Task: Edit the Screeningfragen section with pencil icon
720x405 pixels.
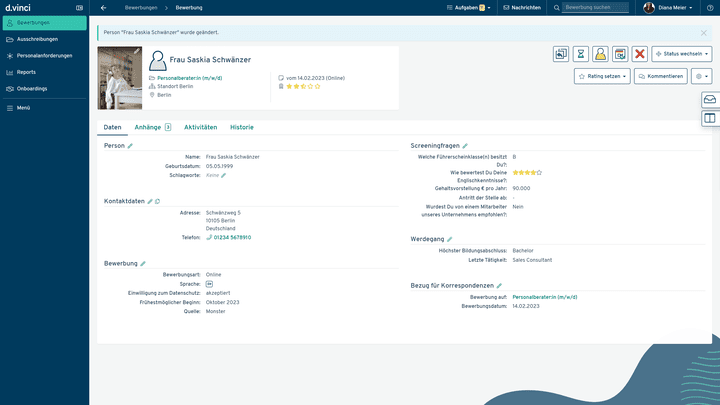Action: pyautogui.click(x=464, y=146)
